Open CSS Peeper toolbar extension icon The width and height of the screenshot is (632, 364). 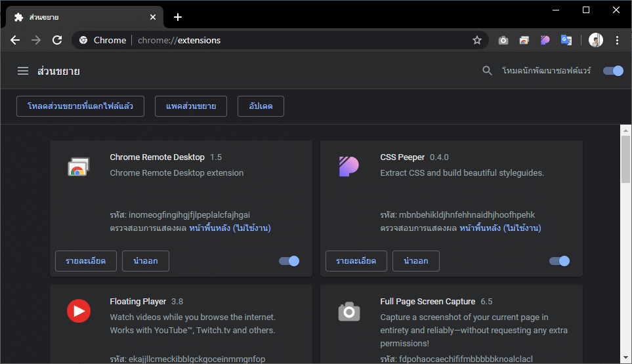coord(545,40)
